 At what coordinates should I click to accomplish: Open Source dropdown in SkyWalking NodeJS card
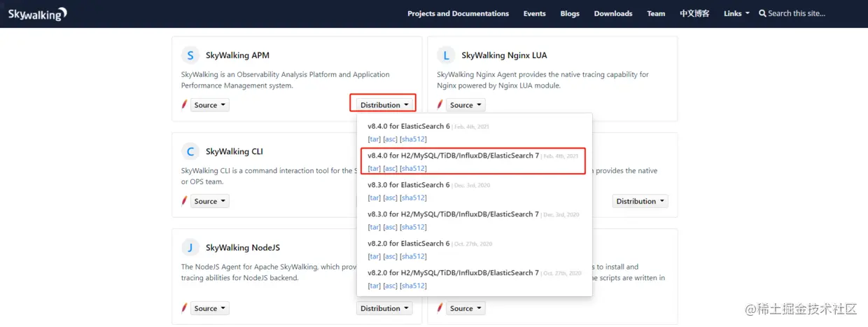point(209,308)
